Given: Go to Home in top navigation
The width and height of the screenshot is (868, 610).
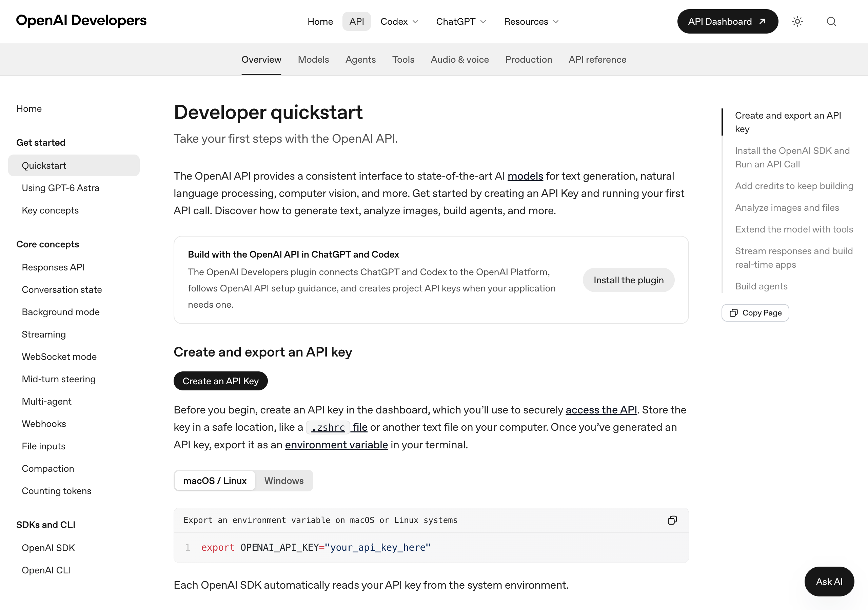Looking at the screenshot, I should coord(320,22).
